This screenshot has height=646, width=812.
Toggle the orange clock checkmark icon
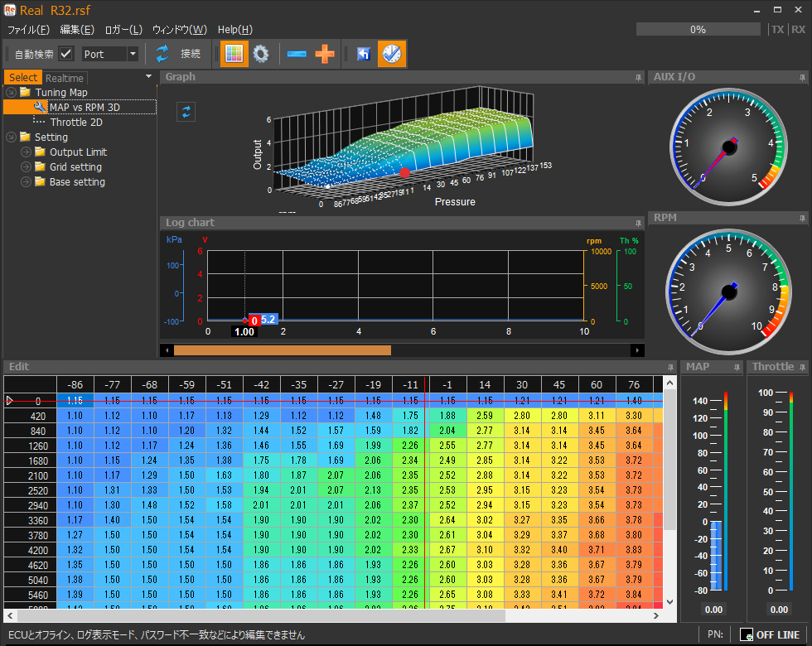(391, 54)
